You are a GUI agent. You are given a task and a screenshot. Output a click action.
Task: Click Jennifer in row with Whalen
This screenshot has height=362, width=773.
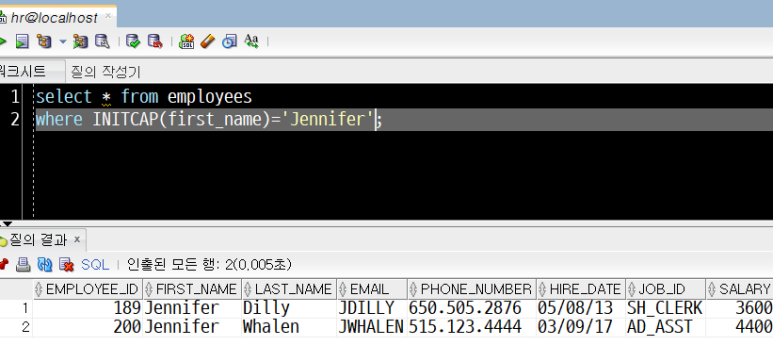pyautogui.click(x=192, y=327)
